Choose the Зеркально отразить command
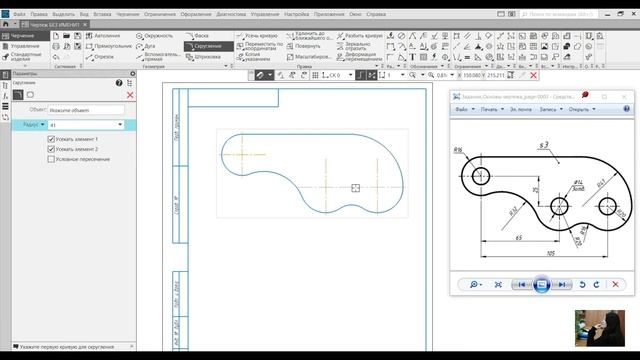Screen dimensions: 640x360 click(354, 46)
